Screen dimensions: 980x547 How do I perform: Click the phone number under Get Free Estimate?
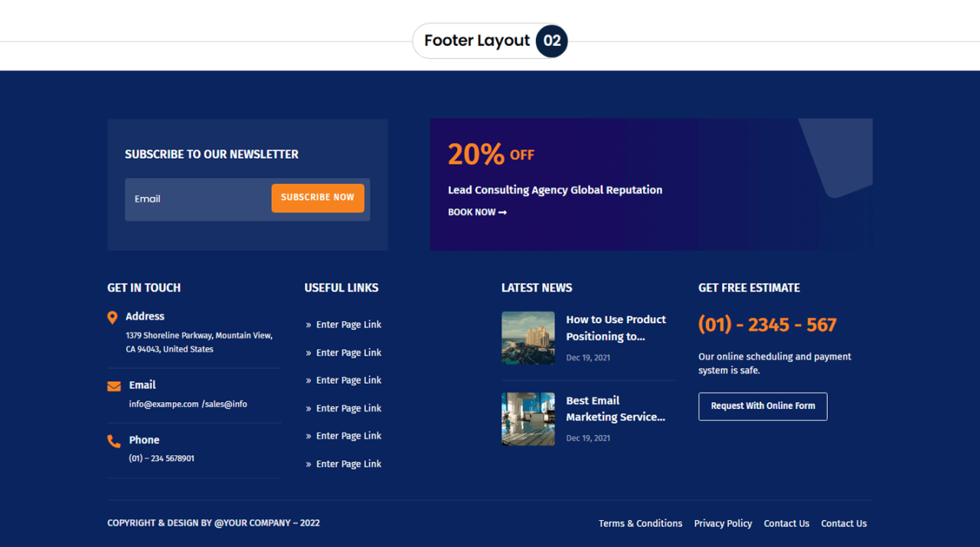tap(767, 324)
